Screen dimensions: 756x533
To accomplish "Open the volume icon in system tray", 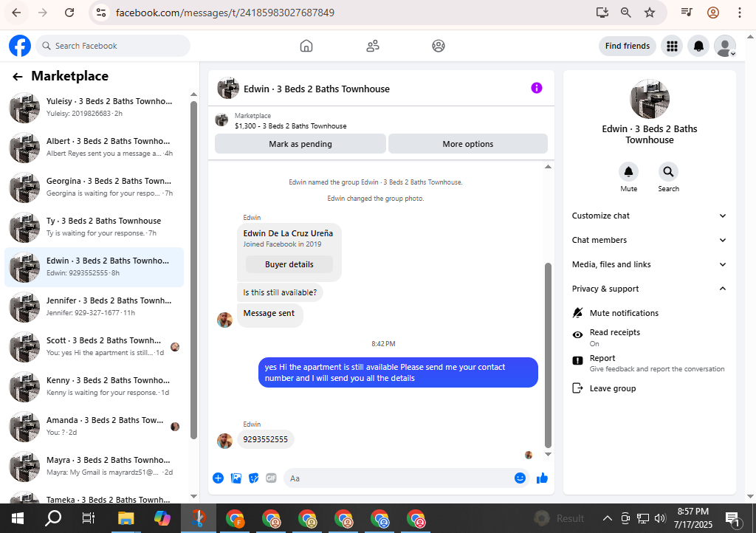I will (660, 518).
